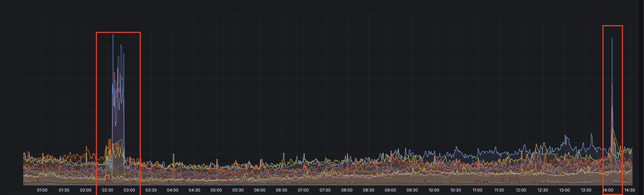Screen dimensions: 644x195
Task: Click the 08:30 time axis label
Action: (369, 190)
